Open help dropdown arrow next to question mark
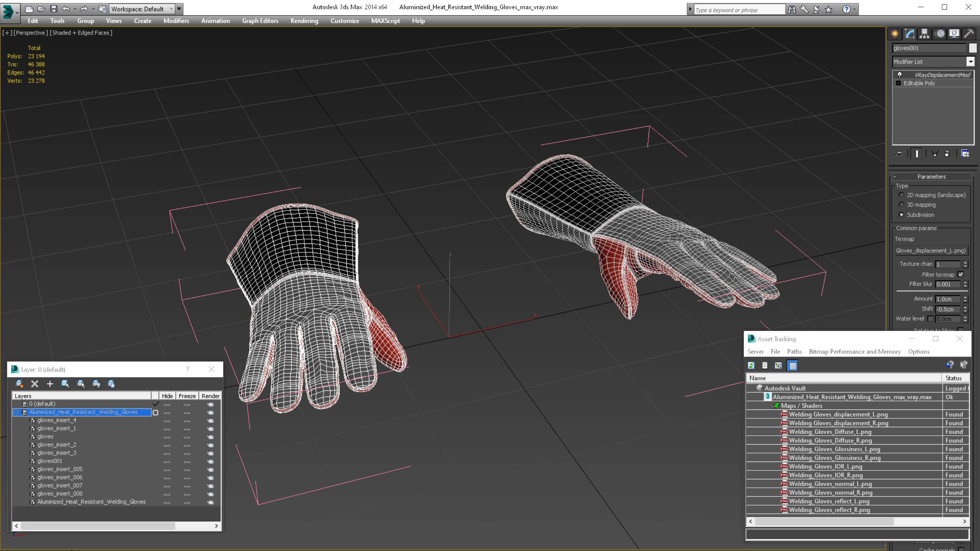This screenshot has width=980, height=551. [x=854, y=10]
